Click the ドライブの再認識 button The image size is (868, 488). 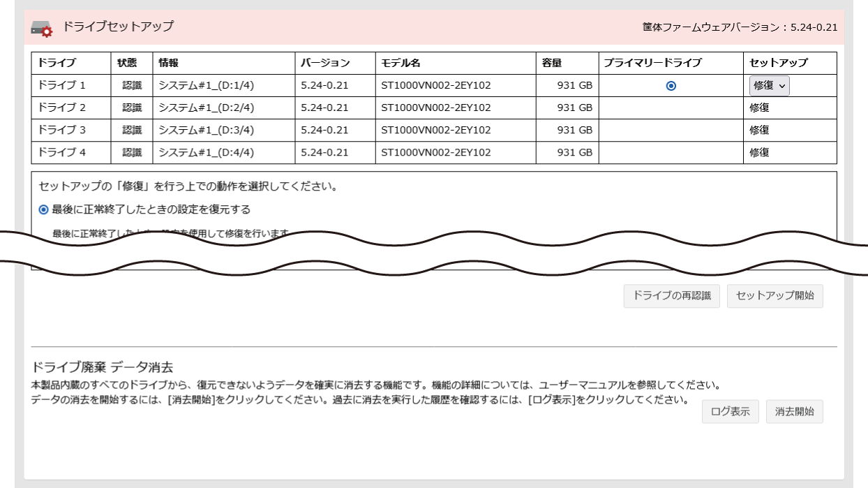[671, 295]
